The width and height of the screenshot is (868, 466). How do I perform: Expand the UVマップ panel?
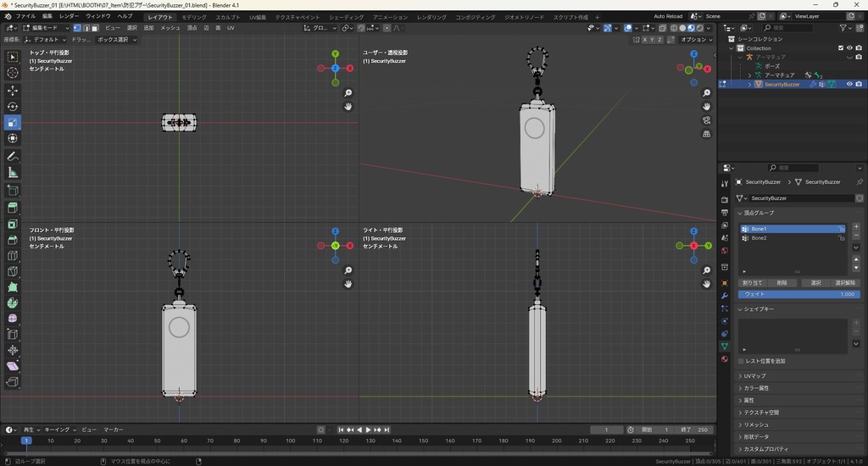coord(754,375)
